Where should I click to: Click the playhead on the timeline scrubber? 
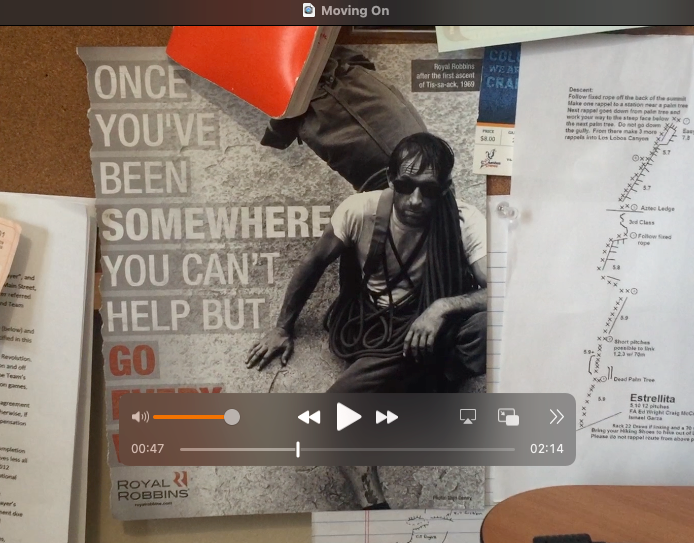[298, 449]
